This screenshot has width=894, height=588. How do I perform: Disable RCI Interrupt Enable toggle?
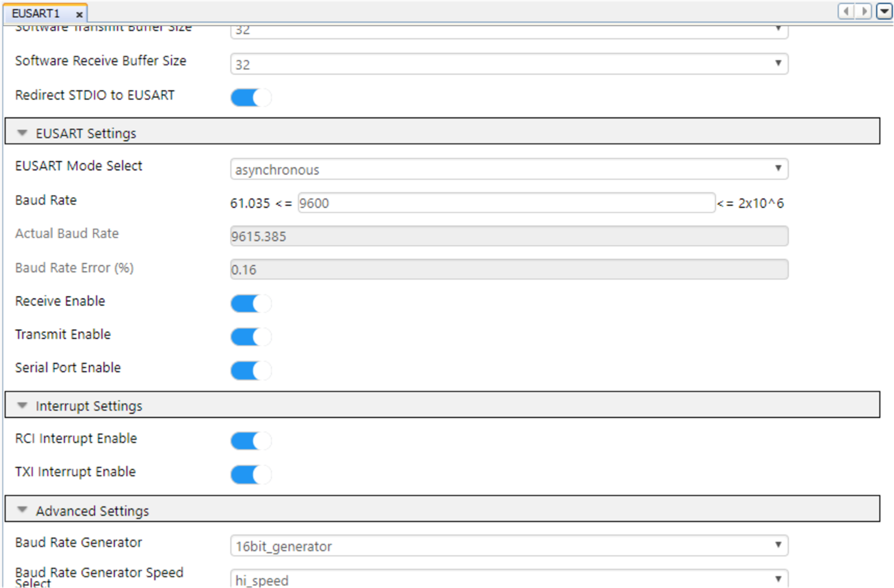coord(251,441)
